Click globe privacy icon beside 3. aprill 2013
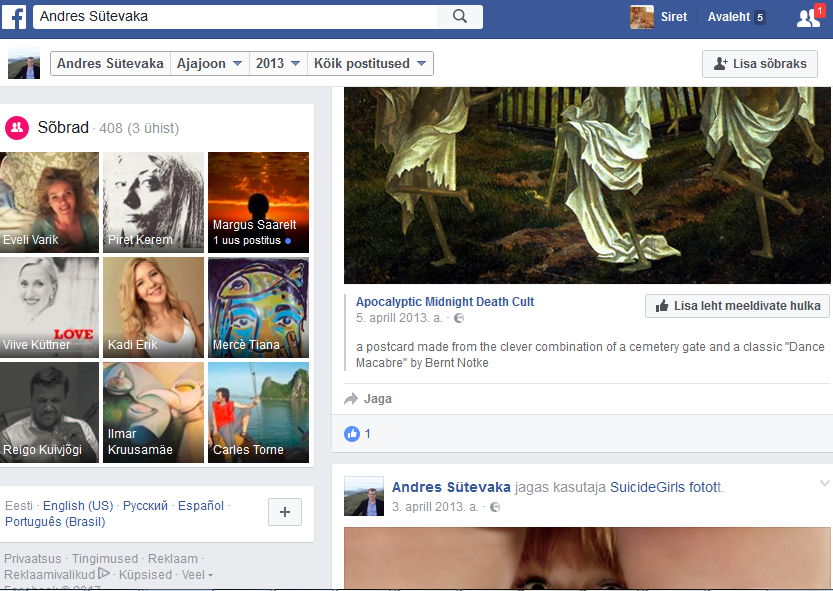Screen dimensions: 833x591 point(495,507)
